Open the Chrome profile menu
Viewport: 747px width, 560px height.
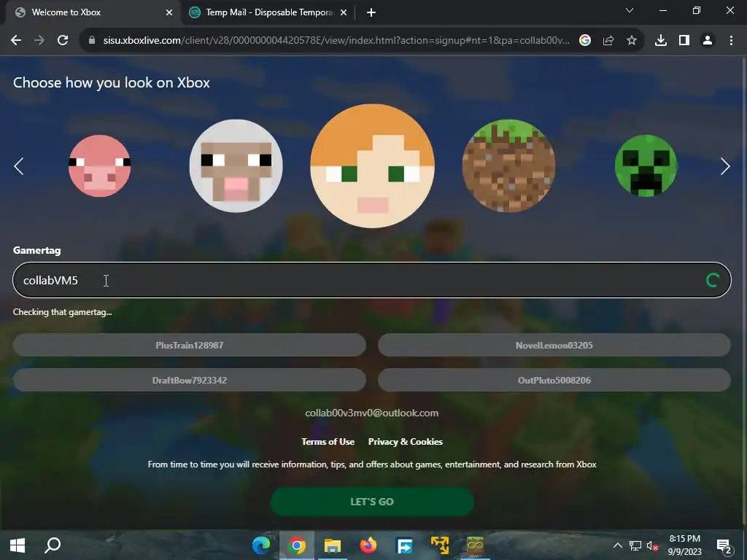[x=708, y=41]
